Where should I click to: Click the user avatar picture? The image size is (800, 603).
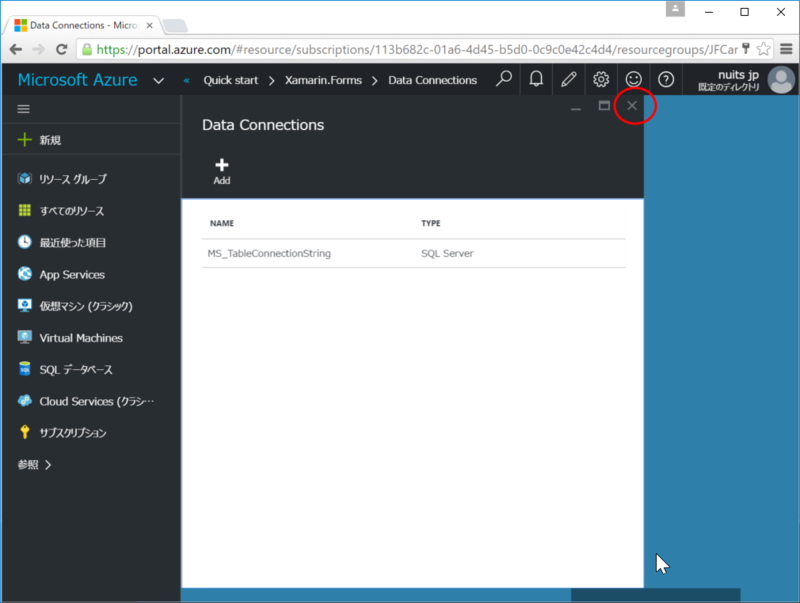click(x=781, y=80)
